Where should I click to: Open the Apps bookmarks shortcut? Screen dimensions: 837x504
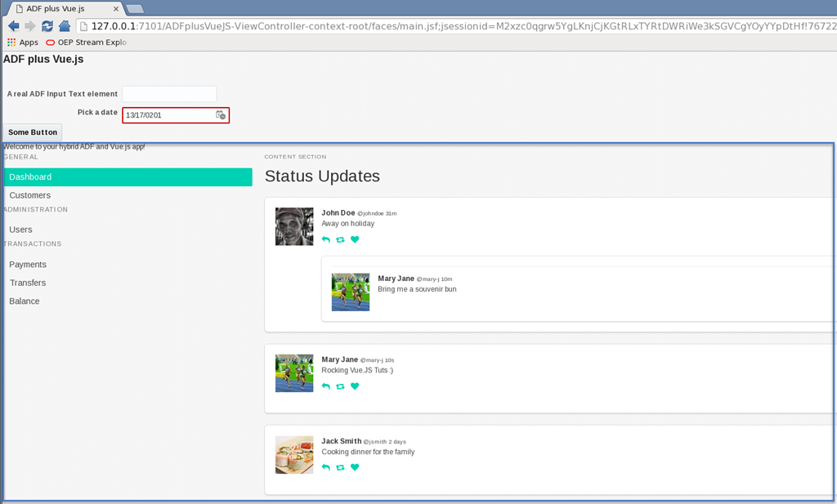(23, 42)
